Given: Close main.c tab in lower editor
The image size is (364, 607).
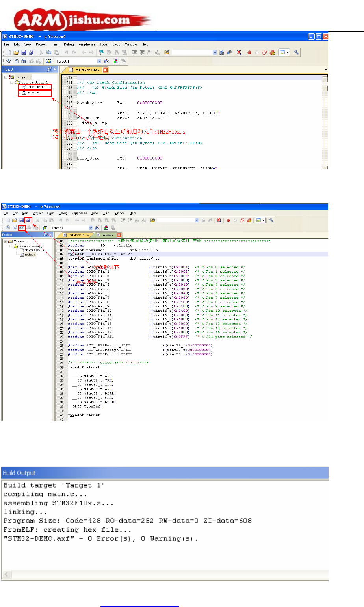Looking at the screenshot, I should 119,235.
